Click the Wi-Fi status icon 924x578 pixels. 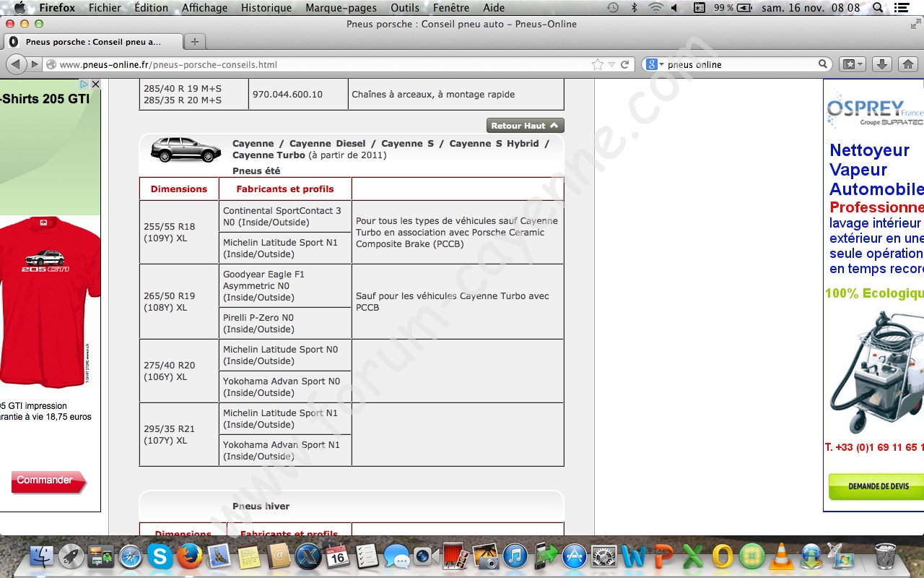[x=655, y=8]
